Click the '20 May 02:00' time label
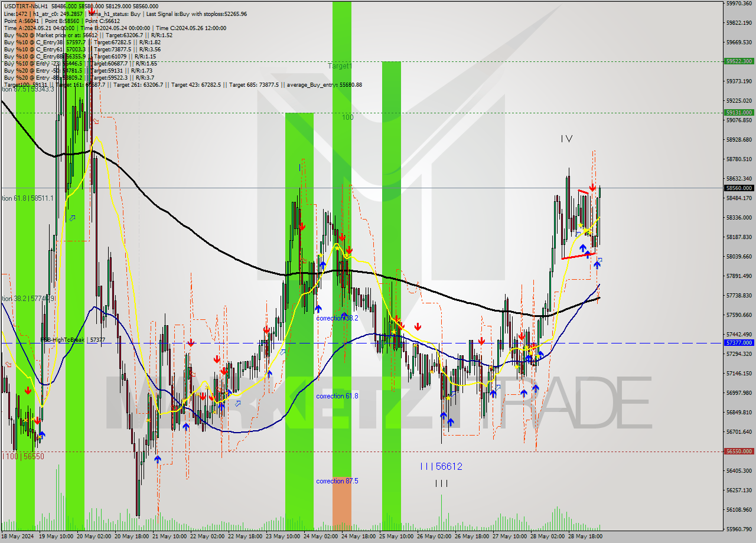The height and width of the screenshot is (543, 756). (94, 537)
